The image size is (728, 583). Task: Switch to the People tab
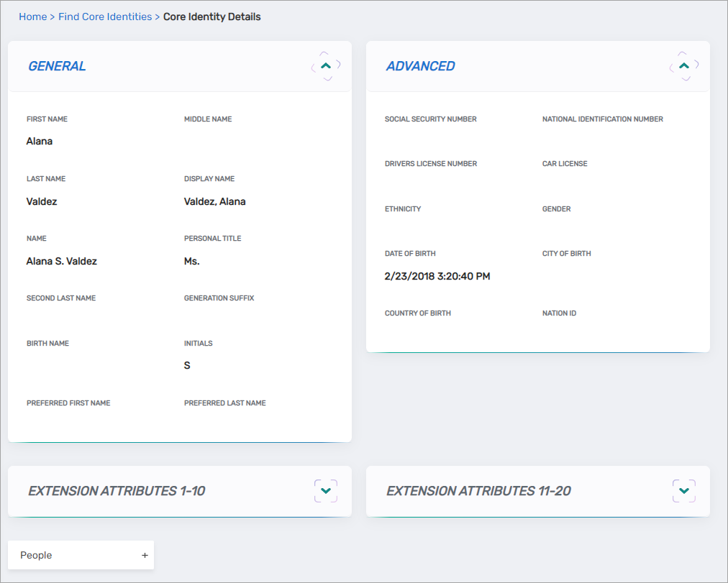coord(37,555)
